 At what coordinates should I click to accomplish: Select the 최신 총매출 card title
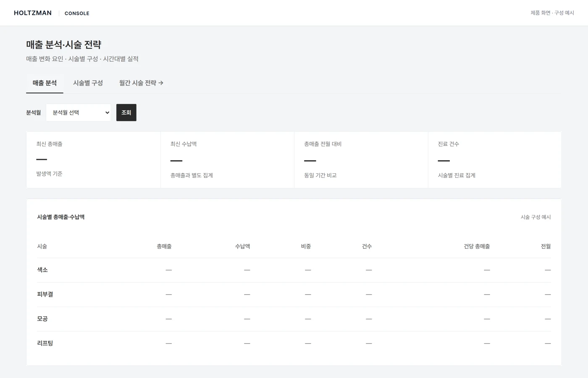point(49,144)
